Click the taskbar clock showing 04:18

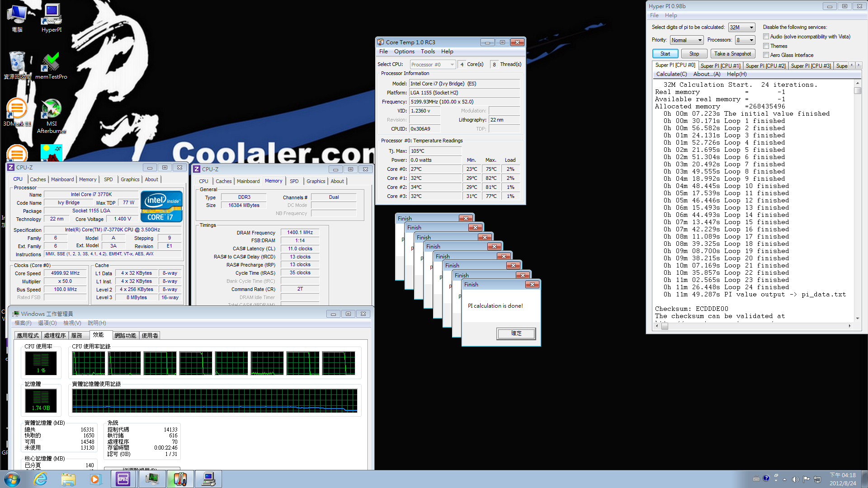tap(843, 479)
